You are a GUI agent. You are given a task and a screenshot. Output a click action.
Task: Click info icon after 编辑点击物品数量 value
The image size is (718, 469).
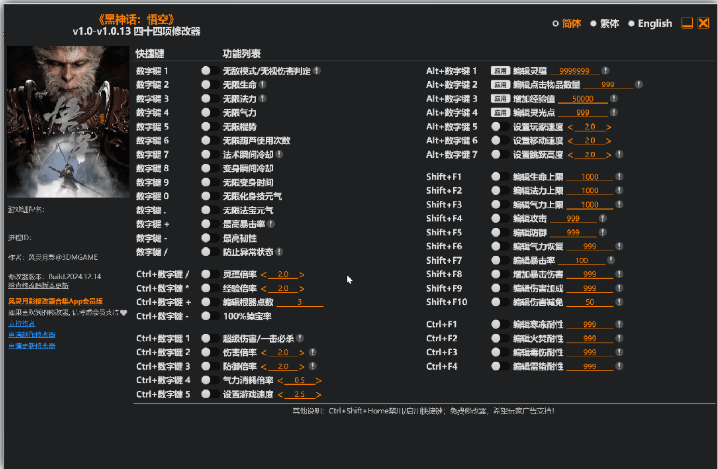pyautogui.click(x=639, y=84)
